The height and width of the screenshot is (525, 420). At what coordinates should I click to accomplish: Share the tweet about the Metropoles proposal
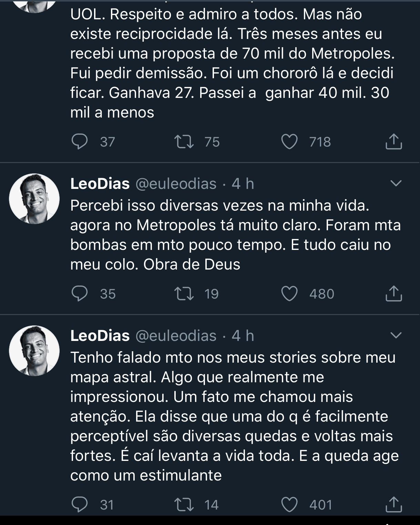click(393, 142)
